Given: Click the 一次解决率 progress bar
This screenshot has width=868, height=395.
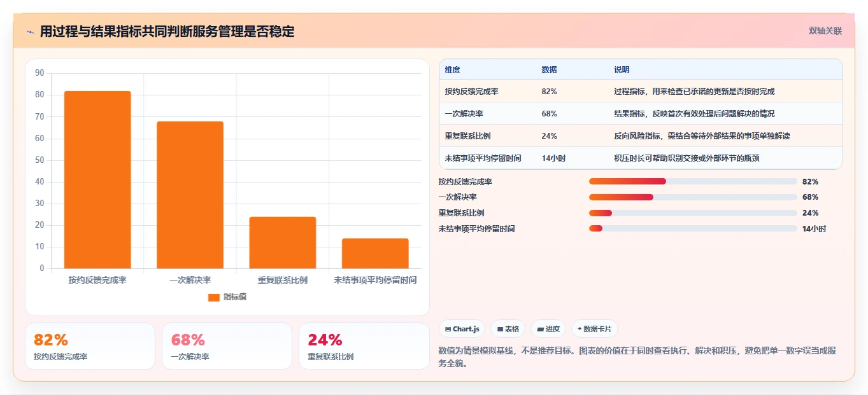Looking at the screenshot, I should click(693, 197).
